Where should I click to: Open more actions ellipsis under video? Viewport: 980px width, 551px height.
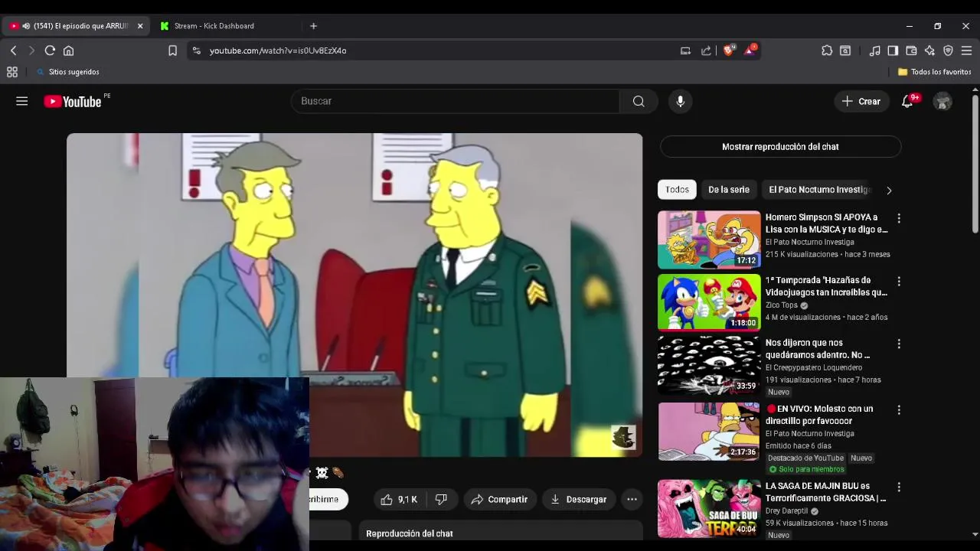(632, 499)
